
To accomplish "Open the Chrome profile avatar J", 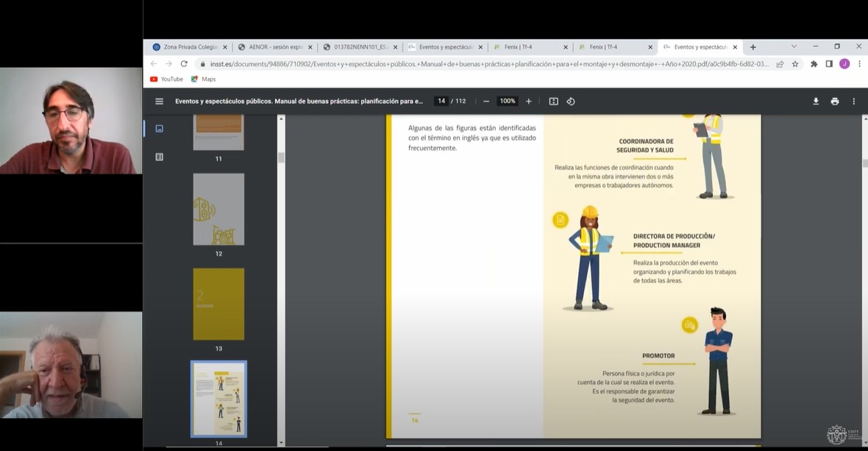I will tap(844, 63).
